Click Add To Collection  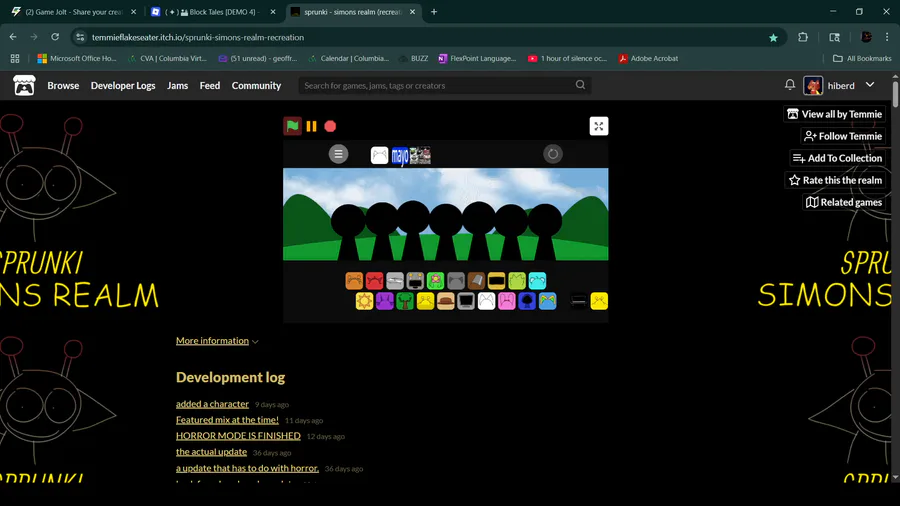point(837,158)
